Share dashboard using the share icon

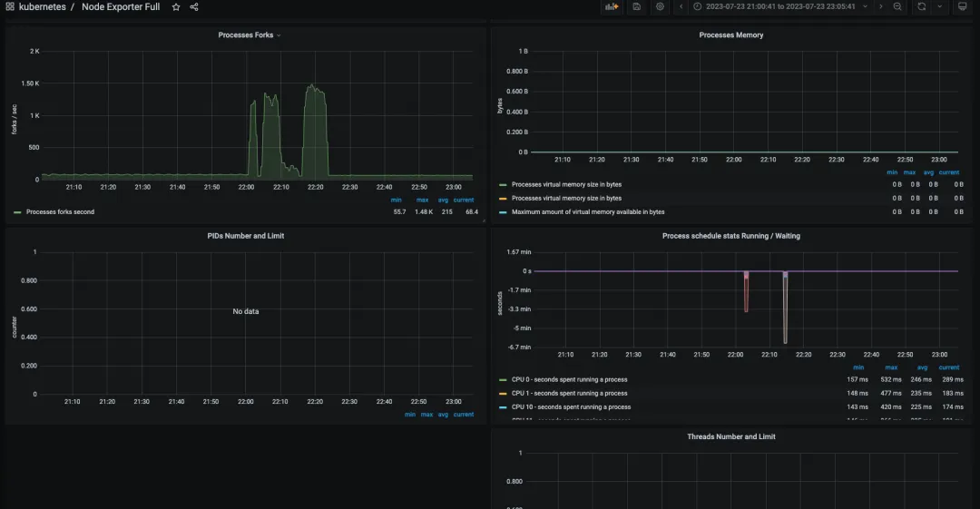(194, 7)
